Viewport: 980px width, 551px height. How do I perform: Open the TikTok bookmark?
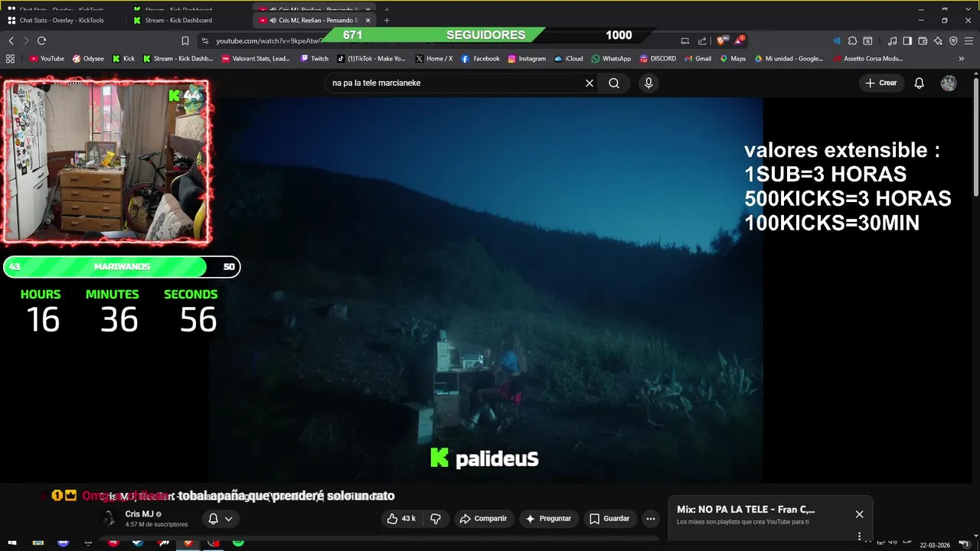click(x=371, y=58)
